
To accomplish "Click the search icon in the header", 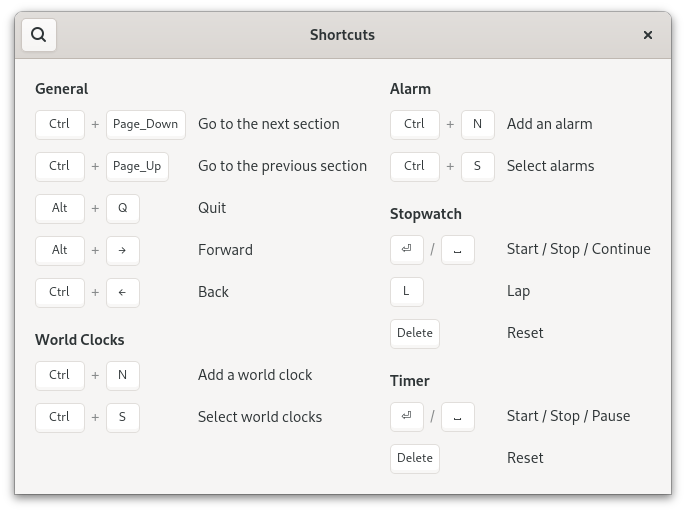I will click(x=38, y=35).
